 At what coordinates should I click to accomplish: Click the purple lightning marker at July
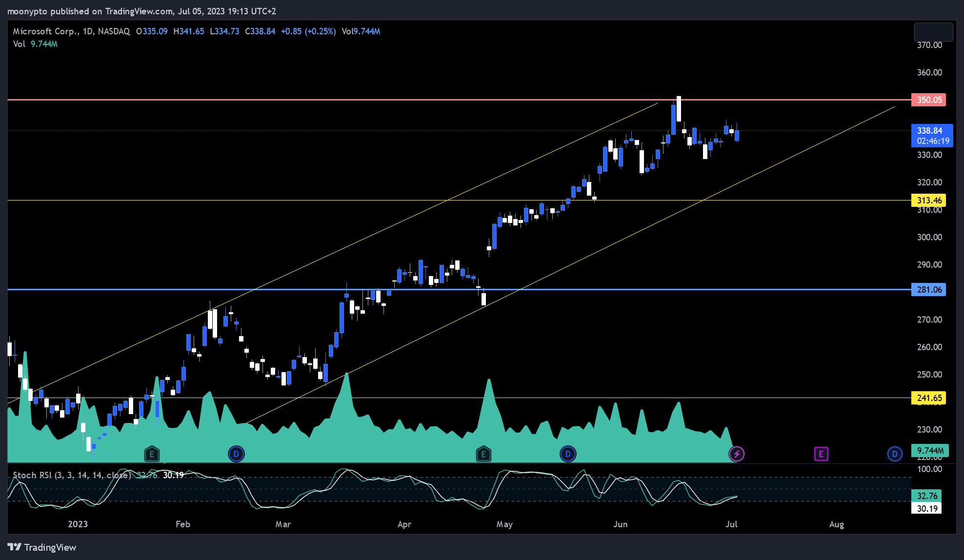tap(737, 454)
